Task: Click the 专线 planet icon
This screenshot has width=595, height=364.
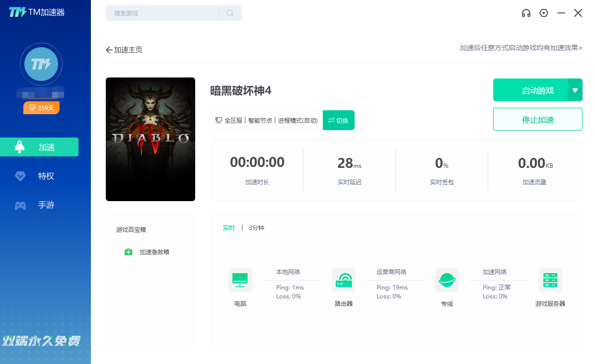Action: [x=447, y=280]
